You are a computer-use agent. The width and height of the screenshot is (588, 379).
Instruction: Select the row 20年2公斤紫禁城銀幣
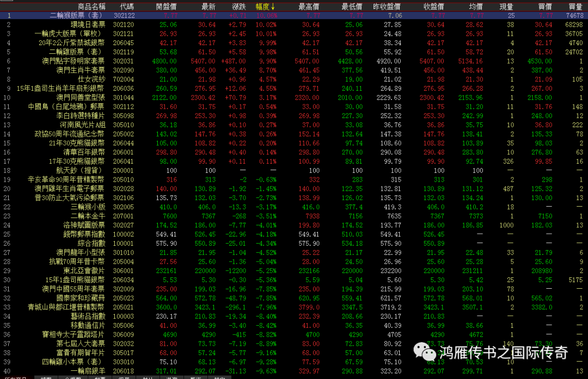[294, 43]
